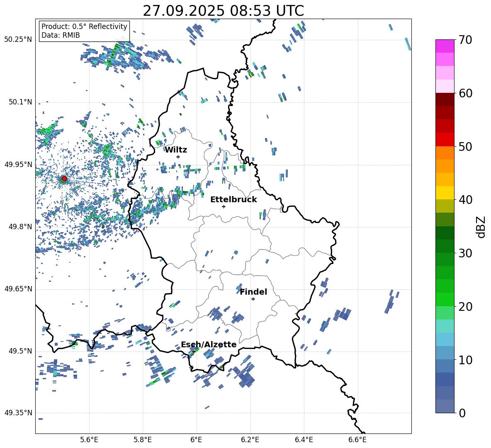This screenshot has width=491, height=448.
Task: Click the Ettelbruck city label
Action: [x=233, y=200]
